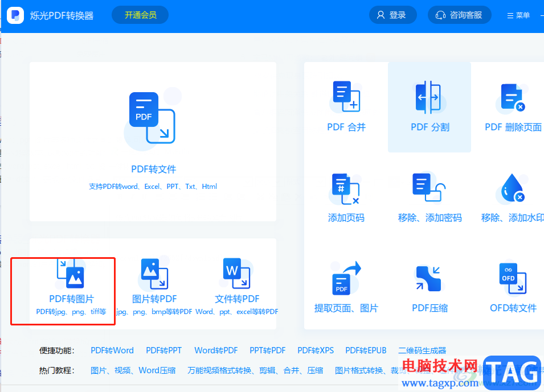Image resolution: width=544 pixels, height=392 pixels.
Task: Click the 登录 login button
Action: point(392,15)
